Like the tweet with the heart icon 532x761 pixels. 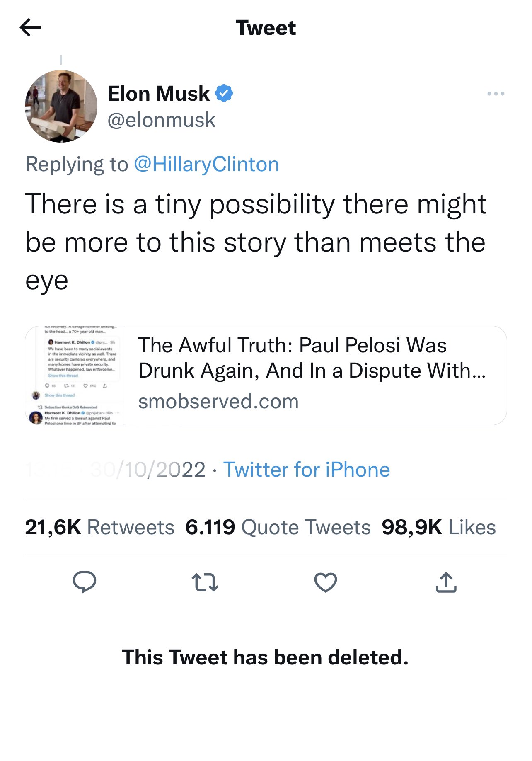tap(326, 582)
